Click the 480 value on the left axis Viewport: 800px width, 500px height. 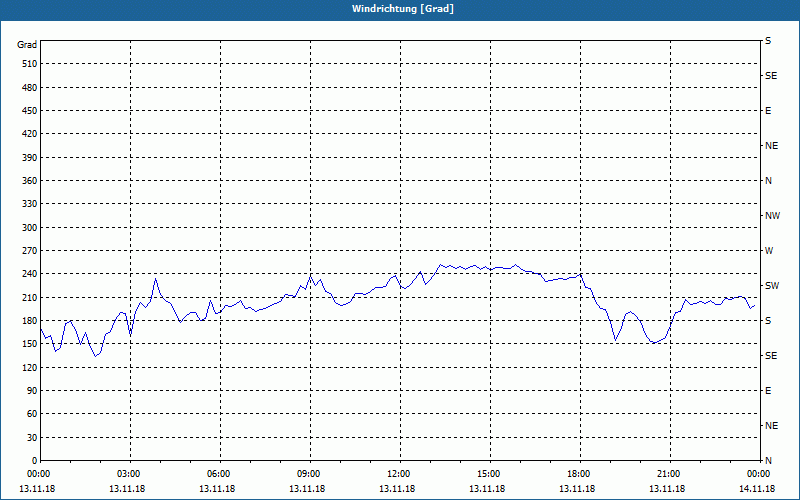point(30,87)
